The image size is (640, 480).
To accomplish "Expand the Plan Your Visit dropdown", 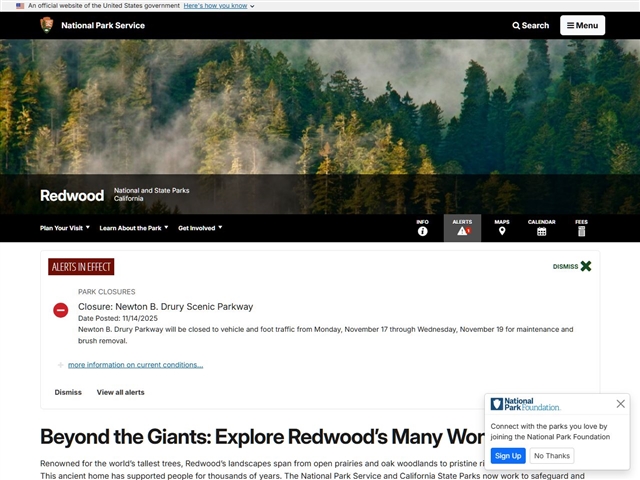I will click(65, 228).
